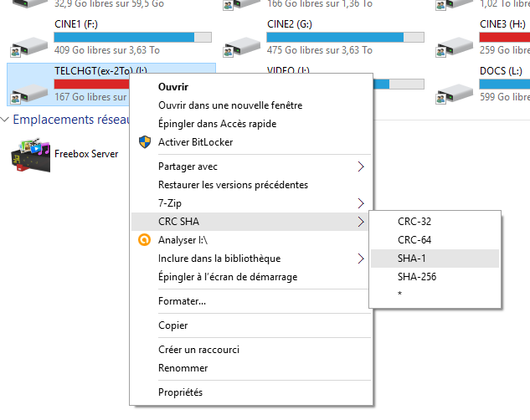Image resolution: width=530 pixels, height=420 pixels.
Task: Click the TELCHGT (I:) drive icon
Action: (x=29, y=94)
